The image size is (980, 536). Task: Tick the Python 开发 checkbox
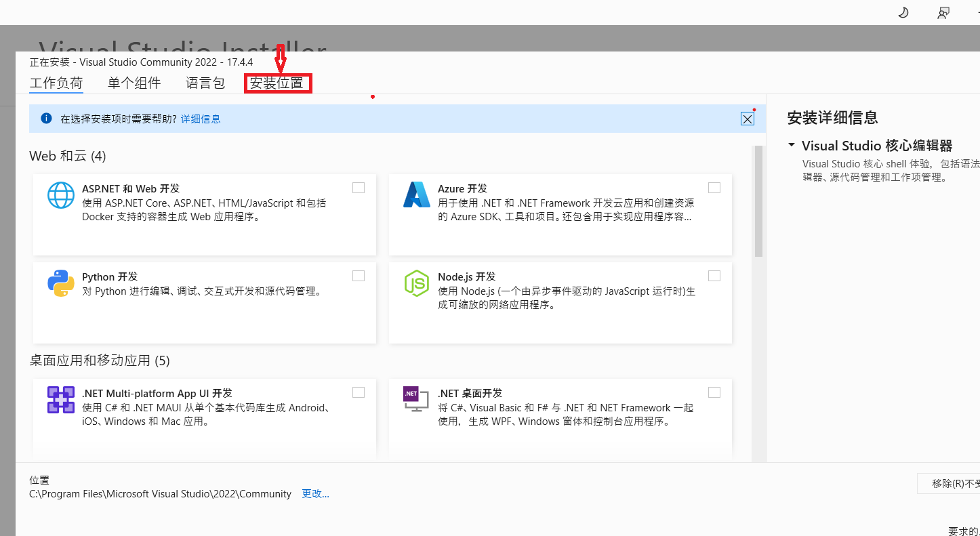pyautogui.click(x=359, y=276)
